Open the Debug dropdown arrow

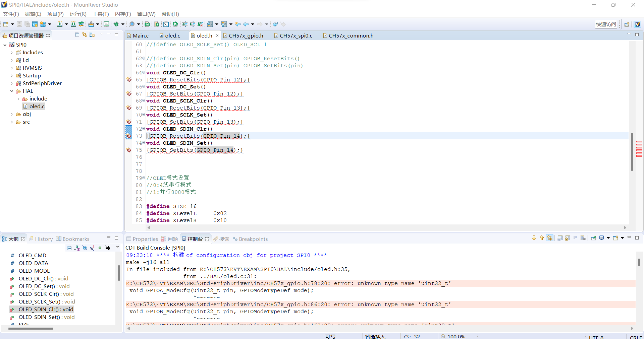(123, 24)
